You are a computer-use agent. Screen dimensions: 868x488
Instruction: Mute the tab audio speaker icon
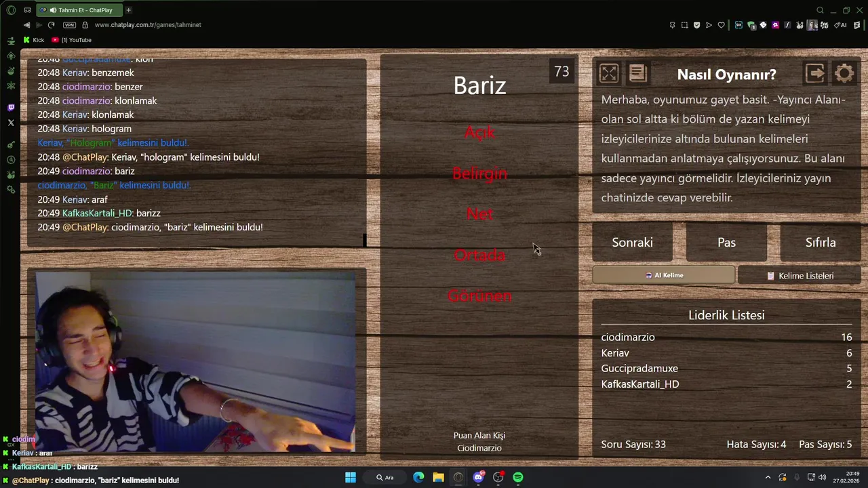click(53, 10)
